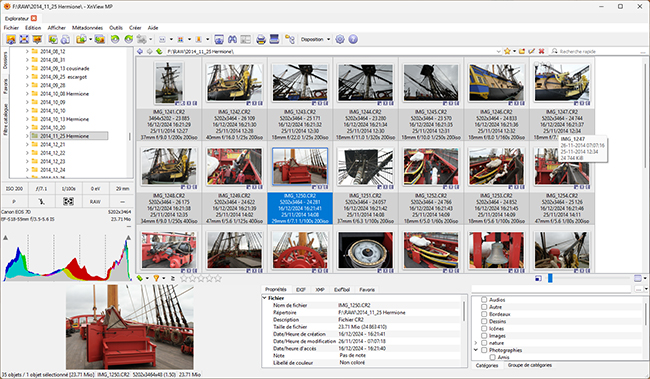This screenshot has width=650, height=379.
Task: Click the back navigation arrow in address bar
Action: 140,51
